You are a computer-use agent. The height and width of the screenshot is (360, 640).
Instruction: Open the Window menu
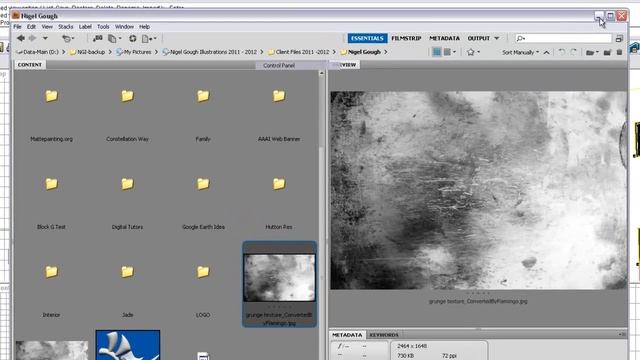tap(124, 27)
